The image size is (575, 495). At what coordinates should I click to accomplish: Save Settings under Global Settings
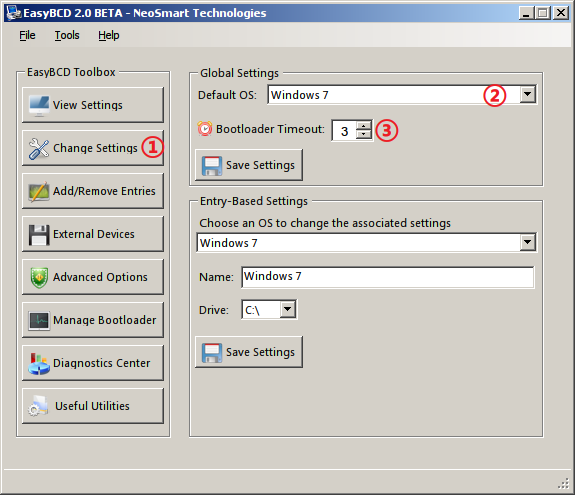click(249, 165)
